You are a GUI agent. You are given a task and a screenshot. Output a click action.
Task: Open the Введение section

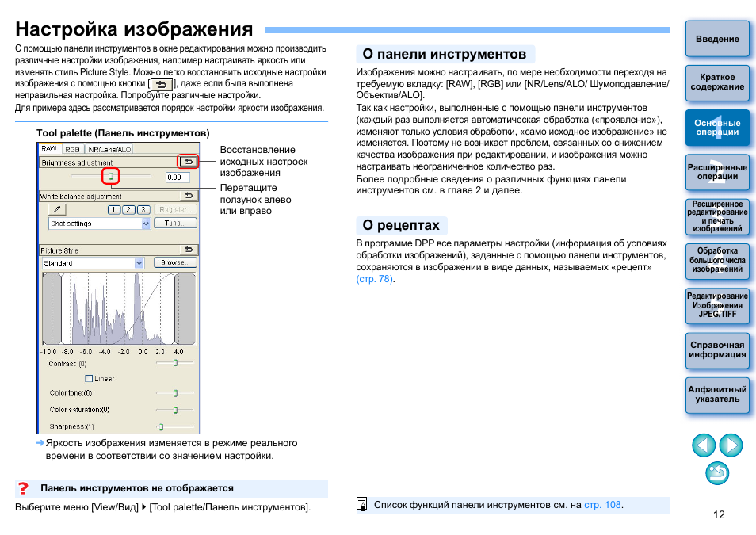717,39
